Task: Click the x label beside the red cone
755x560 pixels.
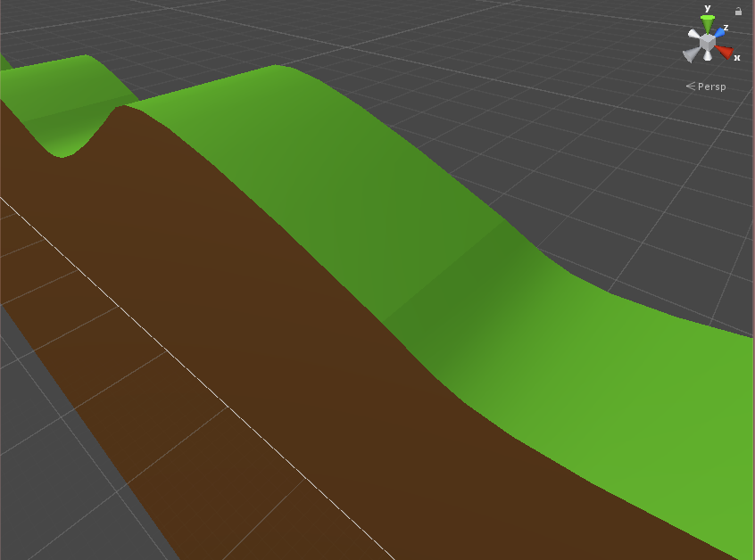Action: coord(736,57)
